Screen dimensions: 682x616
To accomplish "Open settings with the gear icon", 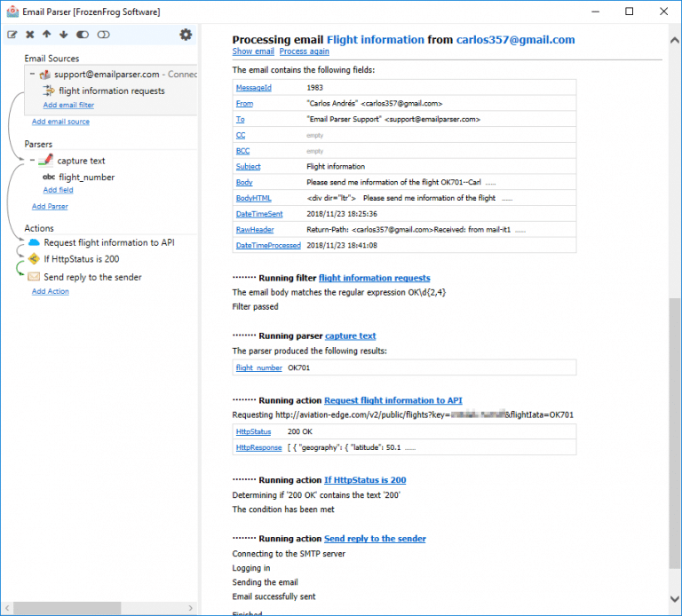I will point(186,35).
